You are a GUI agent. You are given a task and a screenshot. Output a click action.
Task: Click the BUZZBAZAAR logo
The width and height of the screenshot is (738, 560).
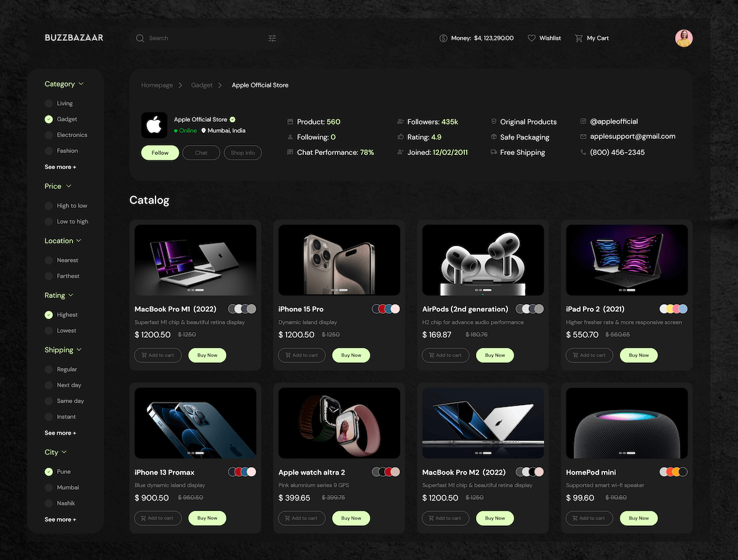[x=74, y=37]
